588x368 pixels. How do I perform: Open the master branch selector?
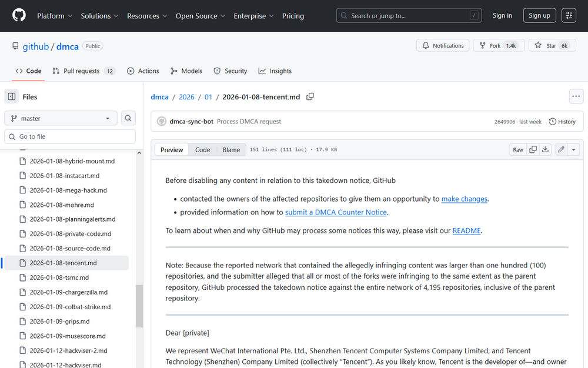(x=61, y=118)
